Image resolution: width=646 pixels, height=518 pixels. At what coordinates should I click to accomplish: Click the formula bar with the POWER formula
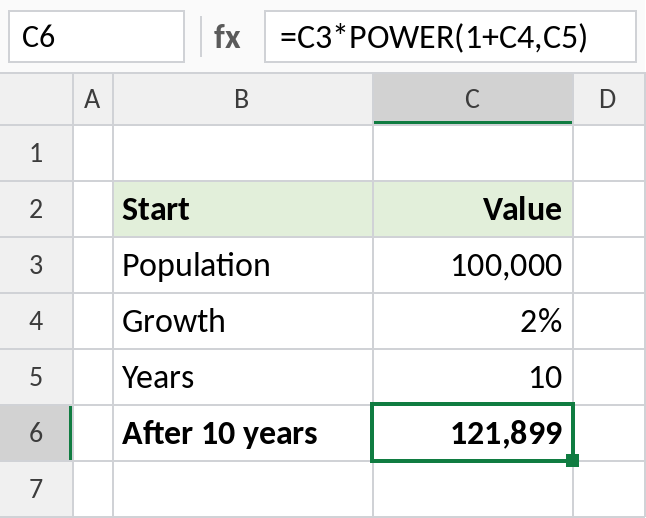(x=450, y=37)
